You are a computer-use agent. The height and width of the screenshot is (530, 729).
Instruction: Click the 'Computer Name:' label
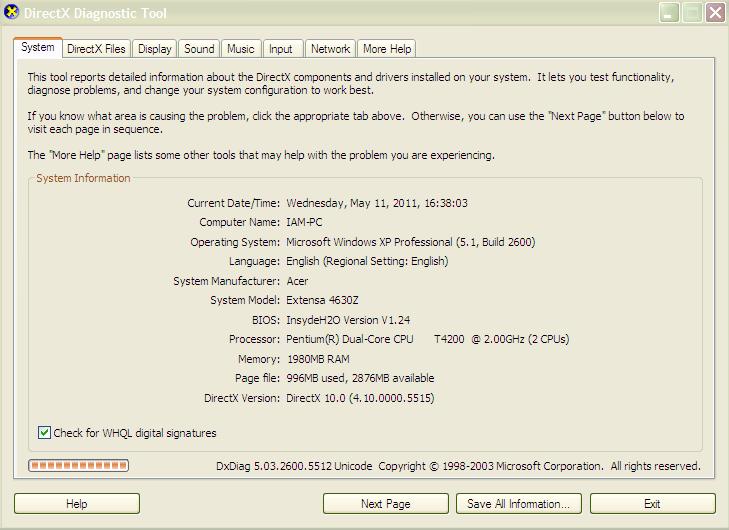(x=239, y=222)
